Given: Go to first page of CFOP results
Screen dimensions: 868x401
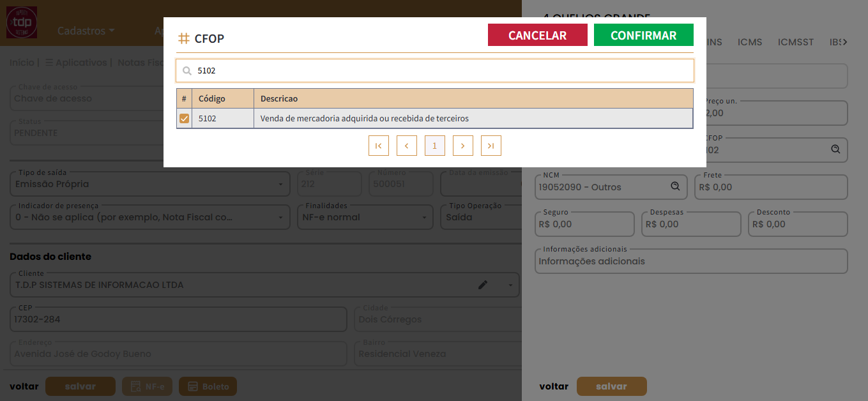Looking at the screenshot, I should click(379, 146).
